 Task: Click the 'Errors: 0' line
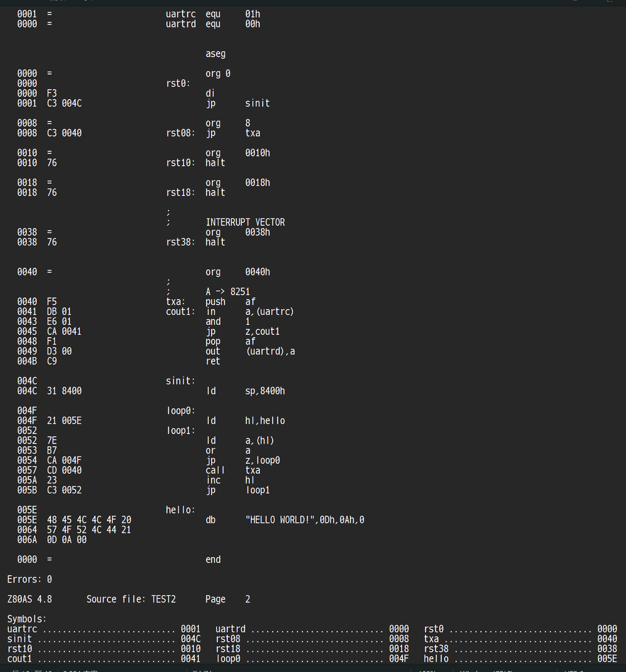point(29,580)
